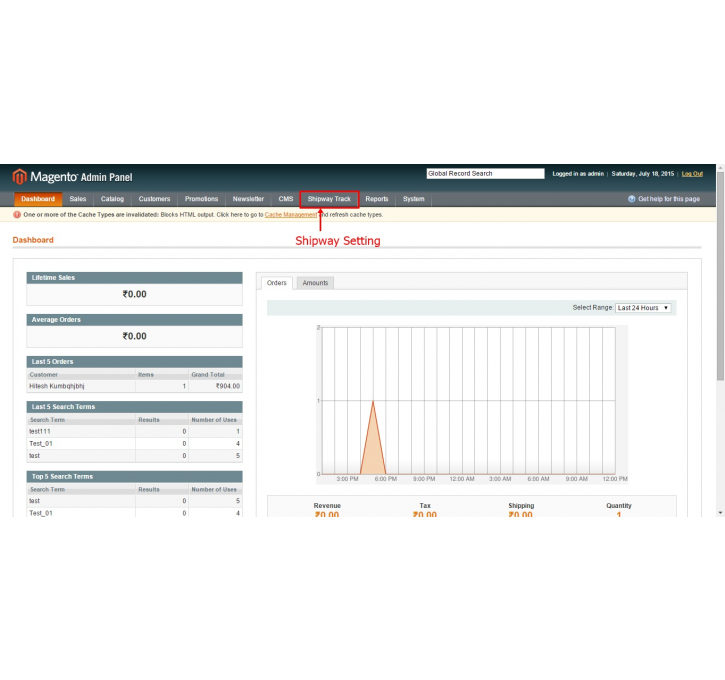725x680 pixels.
Task: Open the CMS menu
Action: coord(286,199)
